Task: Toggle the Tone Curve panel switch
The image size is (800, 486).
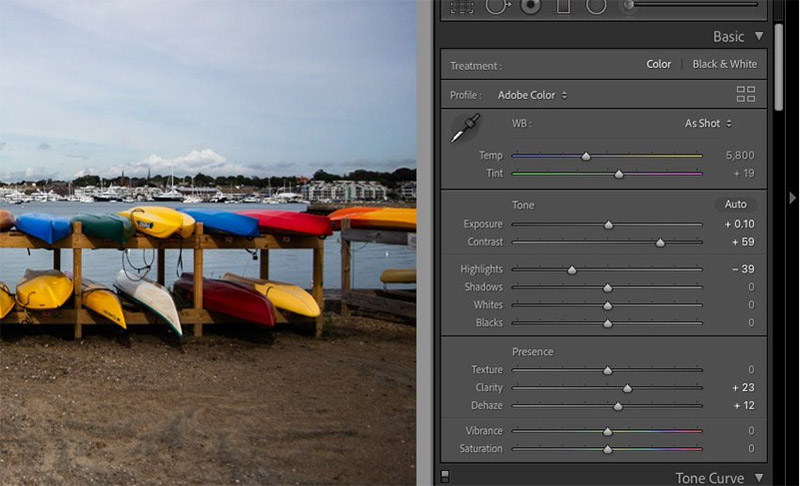Action: point(445,476)
